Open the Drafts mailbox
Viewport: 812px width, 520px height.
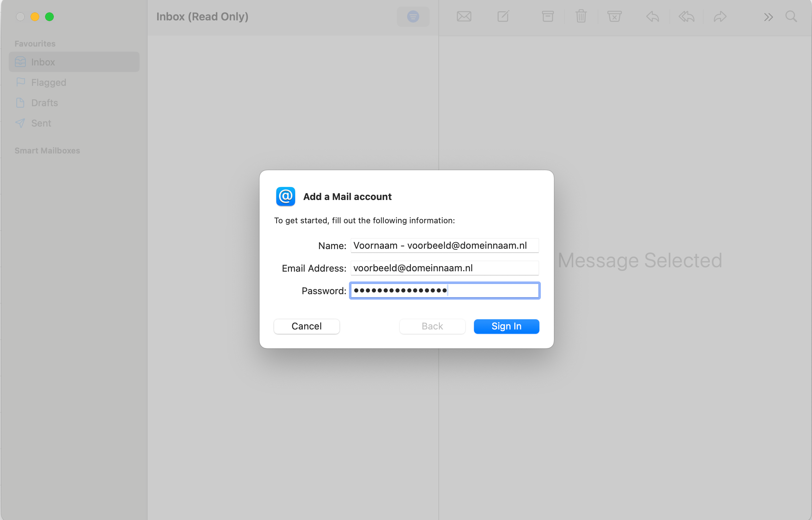[x=44, y=103]
